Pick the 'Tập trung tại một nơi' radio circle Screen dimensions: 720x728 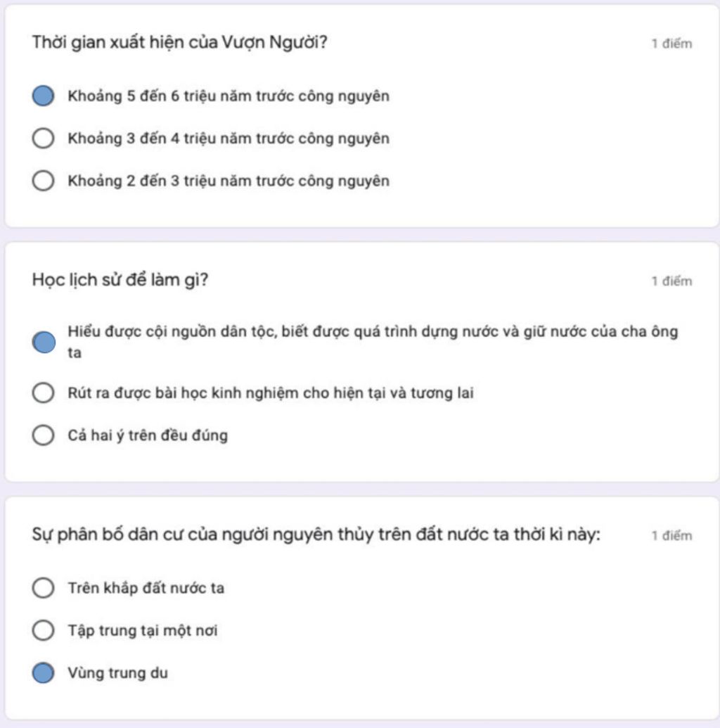click(44, 630)
